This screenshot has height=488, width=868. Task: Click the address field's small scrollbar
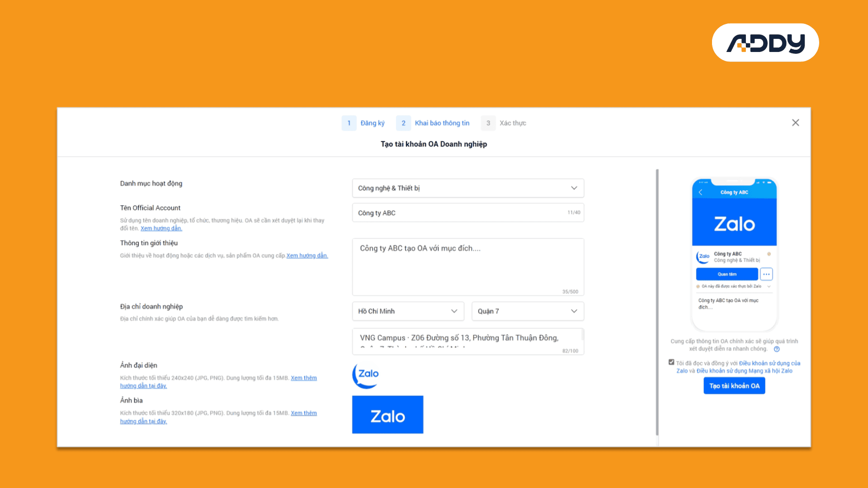[582, 335]
